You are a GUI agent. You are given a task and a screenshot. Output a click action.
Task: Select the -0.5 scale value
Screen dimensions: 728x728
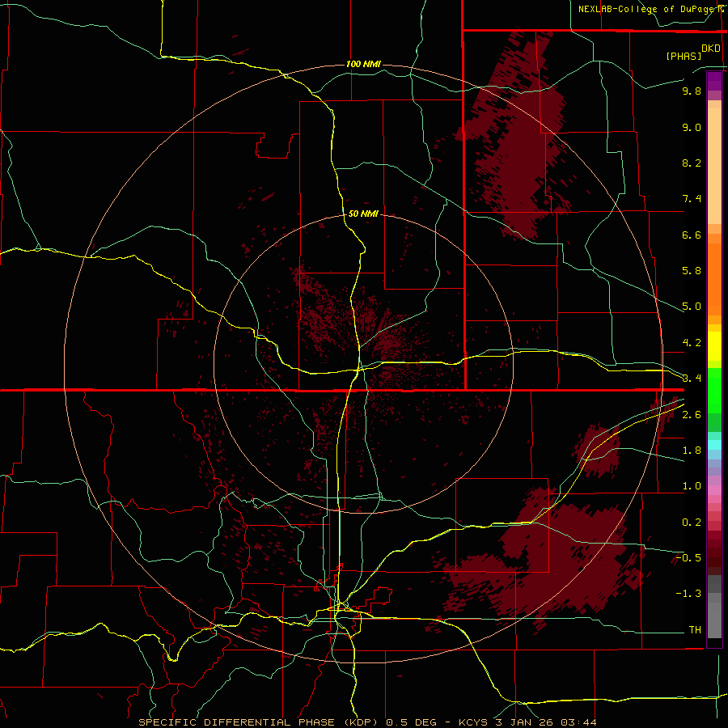pos(688,557)
